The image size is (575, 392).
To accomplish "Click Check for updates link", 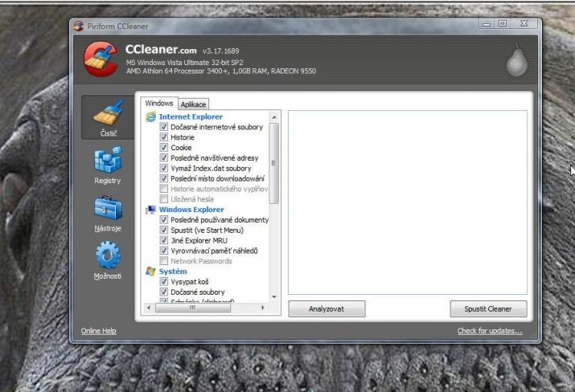I will click(x=490, y=331).
